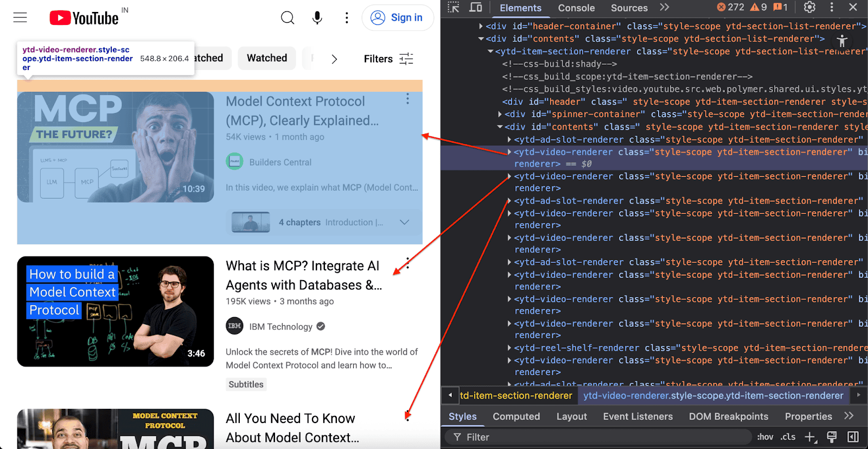Click the Builders Central channel avatar
This screenshot has width=868, height=449.
pyautogui.click(x=234, y=162)
